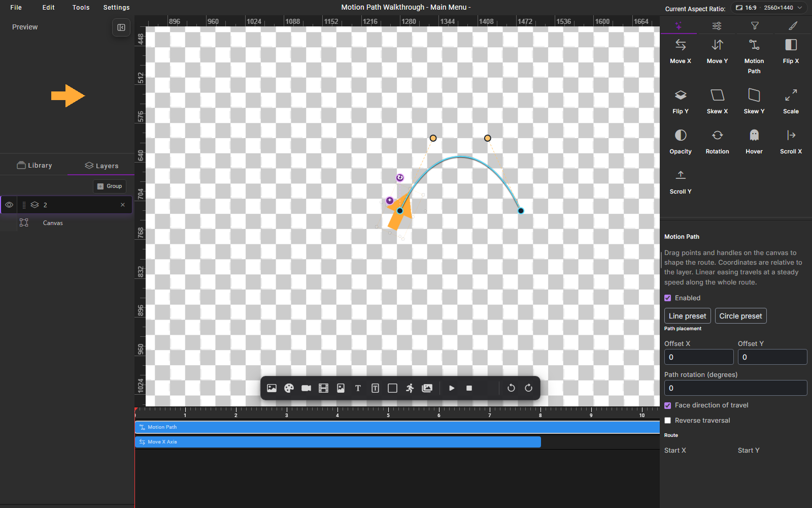812x508 pixels.
Task: Choose the Skew X animation
Action: point(717,102)
